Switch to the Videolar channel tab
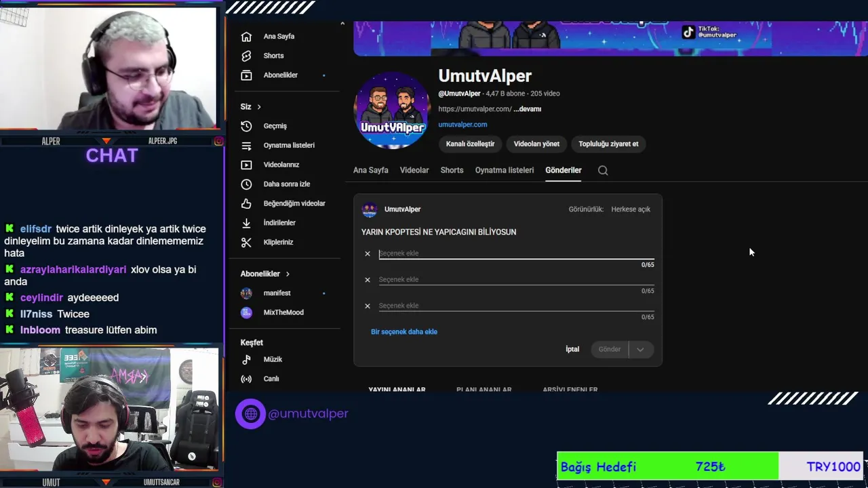The width and height of the screenshot is (868, 488). tap(414, 170)
